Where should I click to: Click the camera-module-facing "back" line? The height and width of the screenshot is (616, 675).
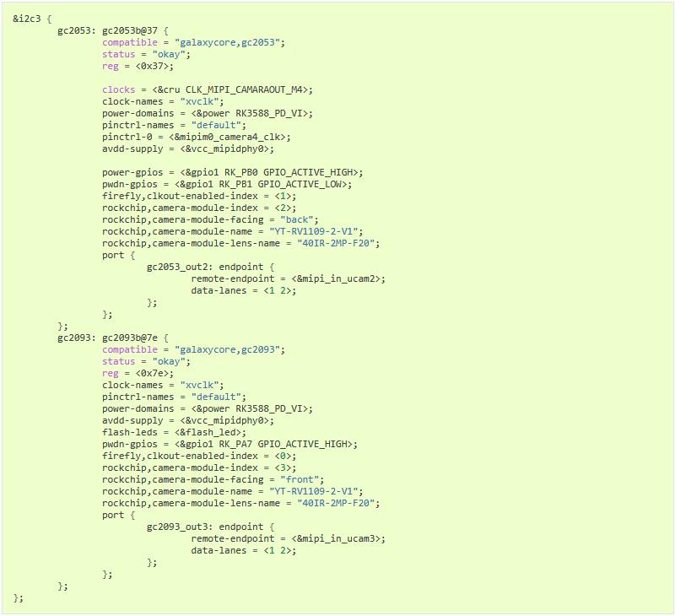pos(210,220)
